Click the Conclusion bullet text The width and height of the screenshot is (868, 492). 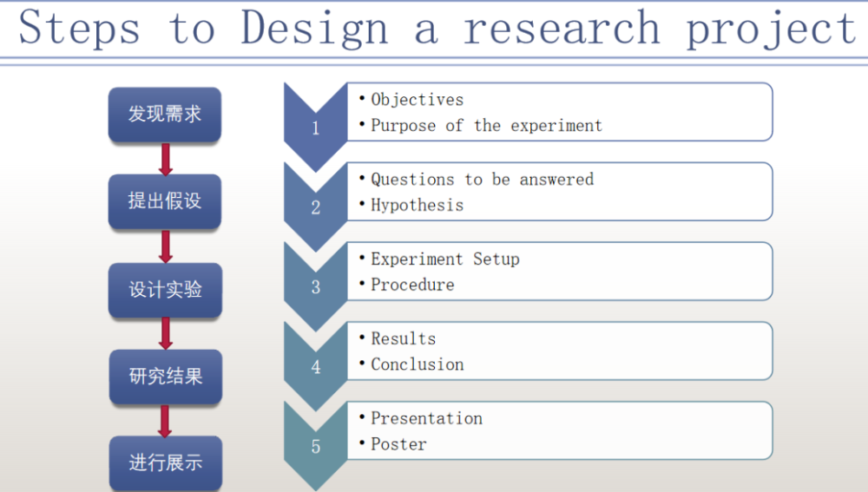point(418,364)
